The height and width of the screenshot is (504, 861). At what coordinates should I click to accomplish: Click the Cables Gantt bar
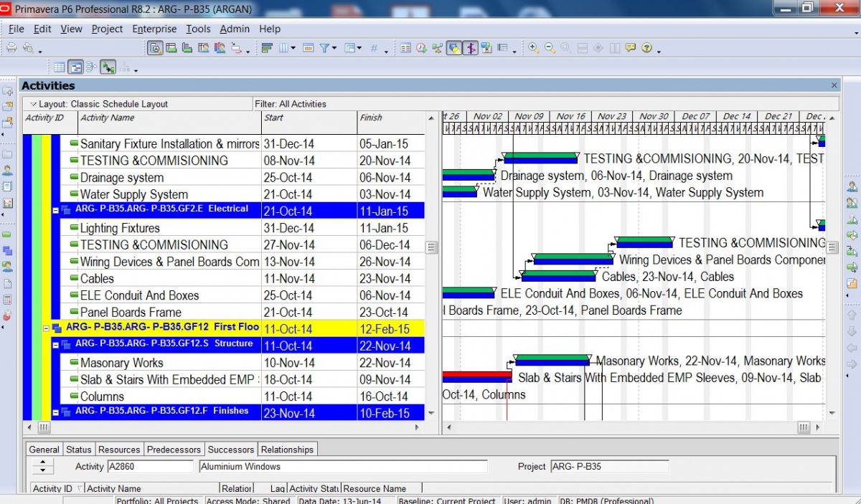pos(558,275)
